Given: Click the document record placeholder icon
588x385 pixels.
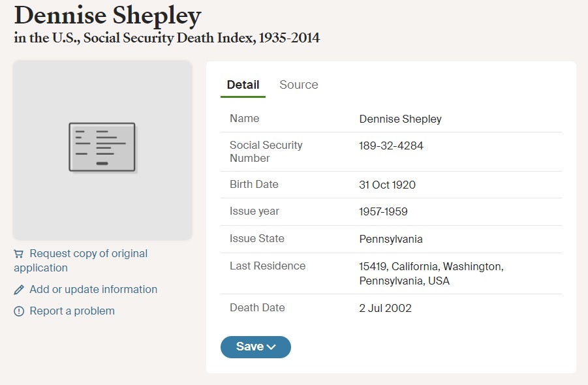Looking at the screenshot, I should point(102,147).
